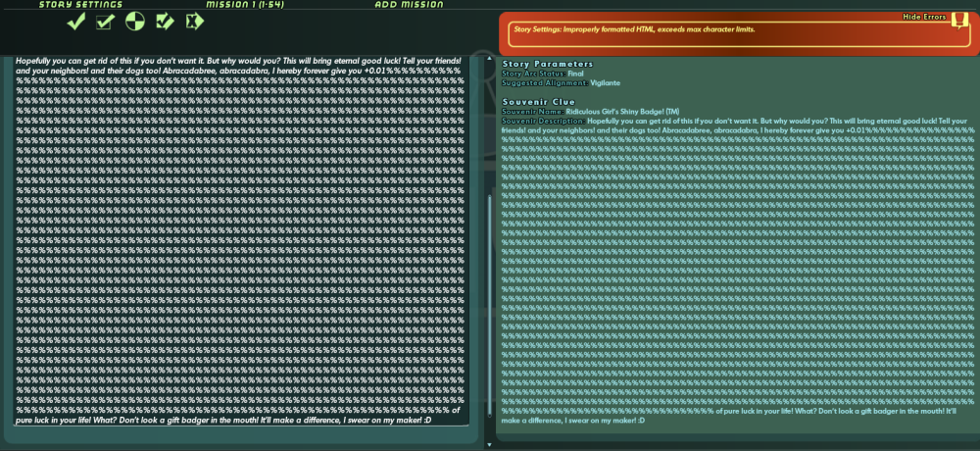Switch to Mission 1 (1-54) tab

[244, 5]
